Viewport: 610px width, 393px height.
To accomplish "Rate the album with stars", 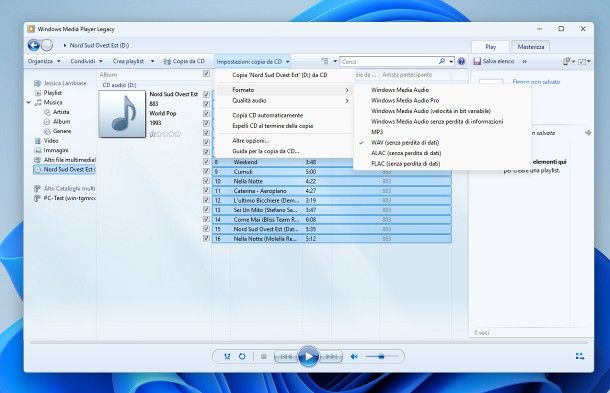I will (165, 134).
